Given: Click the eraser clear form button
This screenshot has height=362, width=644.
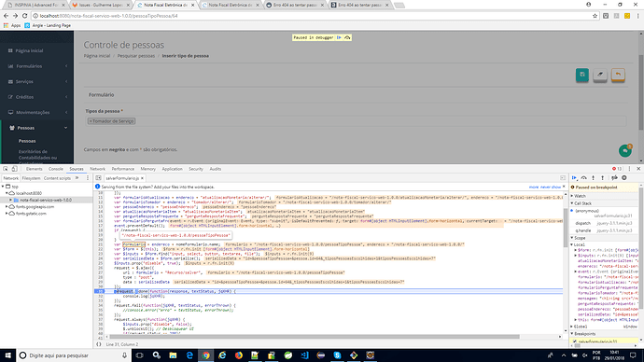Looking at the screenshot, I should [600, 75].
